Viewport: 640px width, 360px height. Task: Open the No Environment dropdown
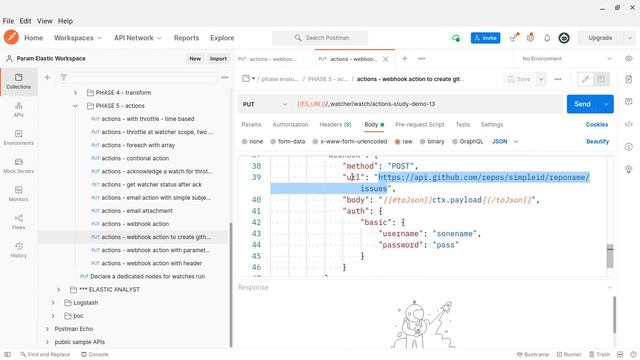(x=567, y=59)
